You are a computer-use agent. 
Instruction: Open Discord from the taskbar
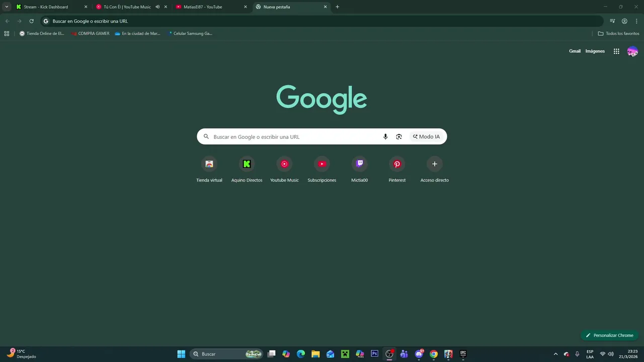click(419, 354)
